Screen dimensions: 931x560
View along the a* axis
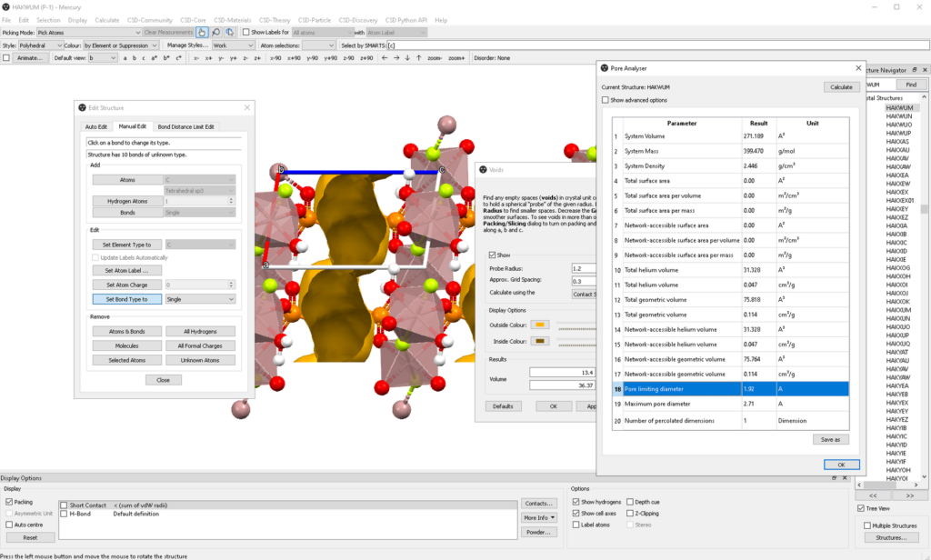[x=154, y=57]
